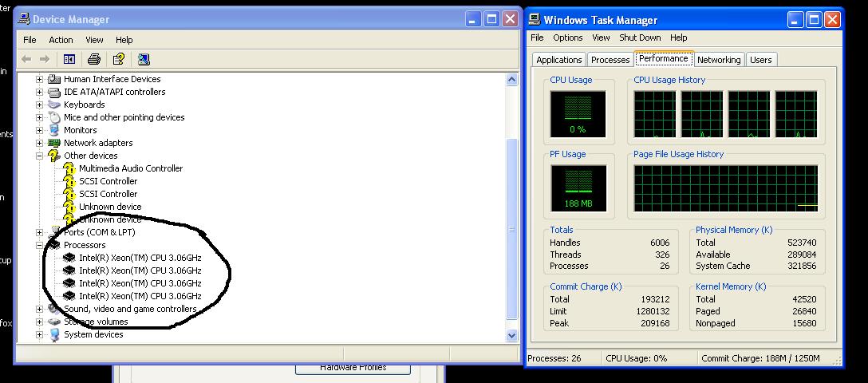Click the Print toolbar icon
The width and height of the screenshot is (868, 383).
(x=94, y=59)
